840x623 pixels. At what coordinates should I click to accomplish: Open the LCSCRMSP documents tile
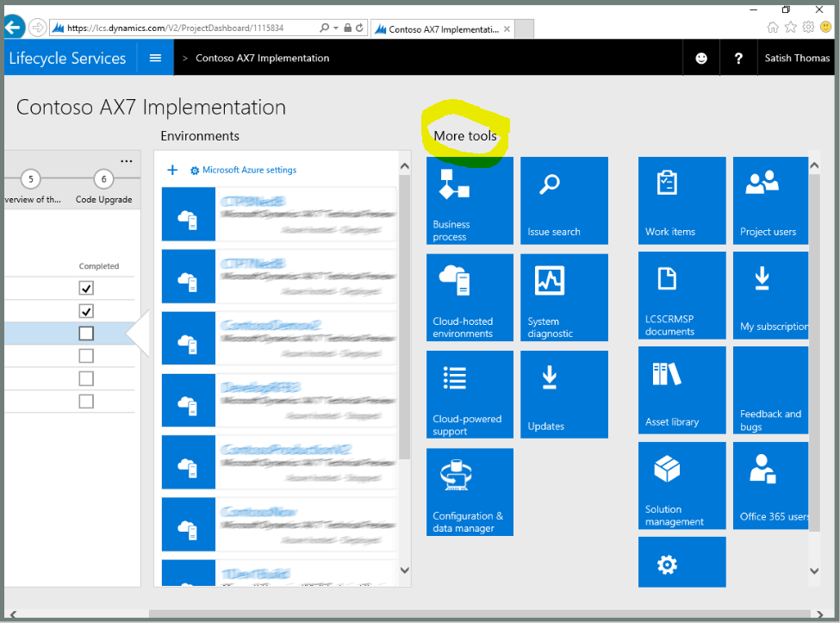(x=682, y=296)
